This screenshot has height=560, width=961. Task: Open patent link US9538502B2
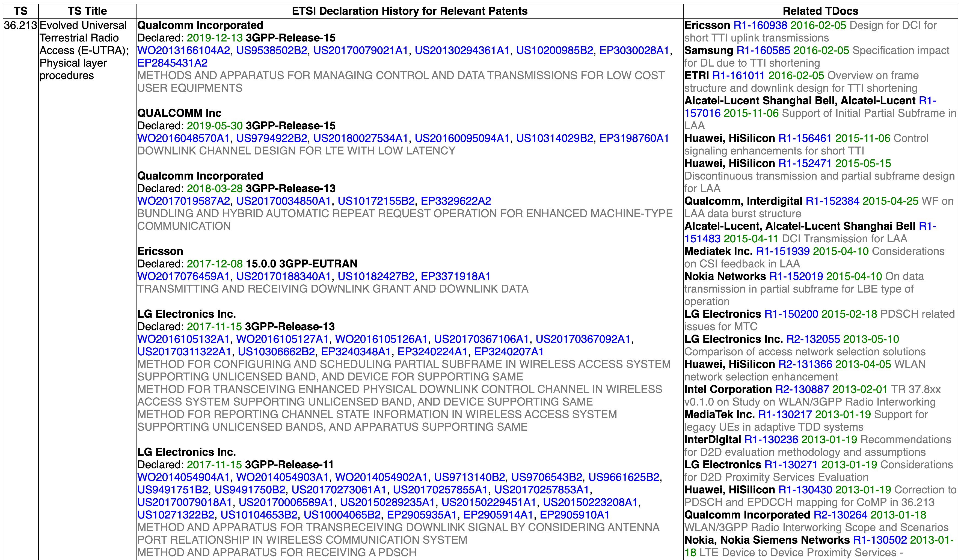(272, 50)
